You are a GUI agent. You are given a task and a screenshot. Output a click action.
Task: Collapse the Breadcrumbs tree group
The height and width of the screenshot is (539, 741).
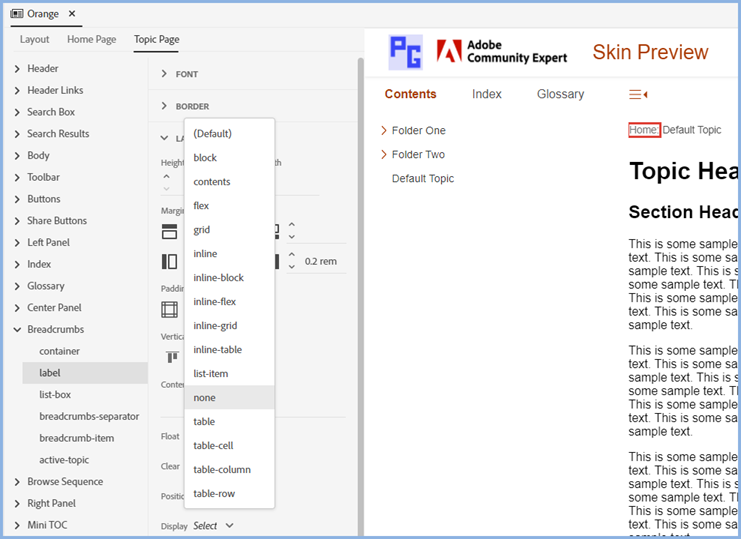17,330
